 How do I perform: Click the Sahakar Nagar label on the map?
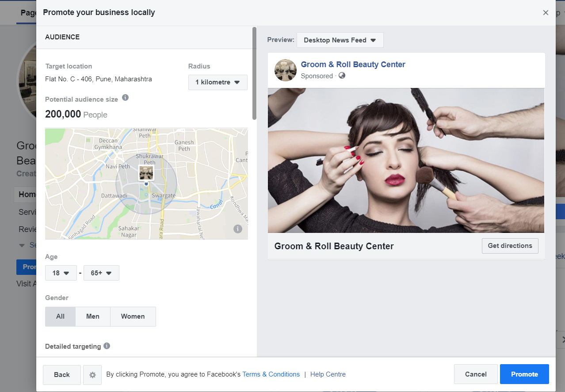129,232
